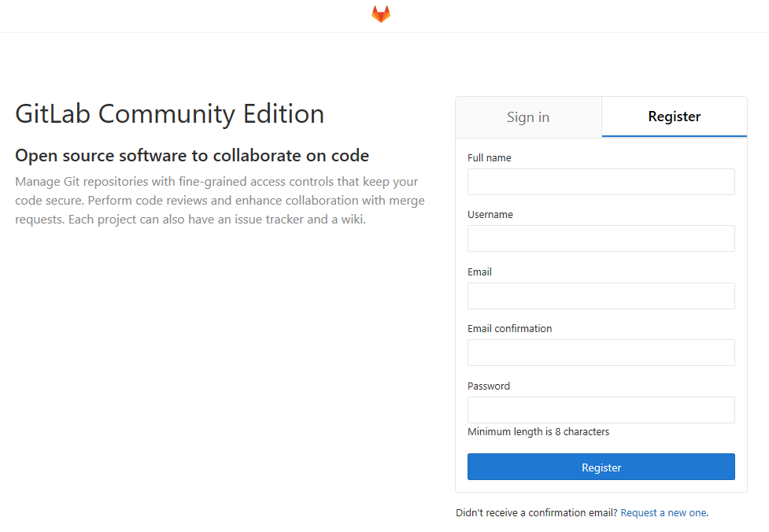Click the 'Email' field label

tap(479, 272)
